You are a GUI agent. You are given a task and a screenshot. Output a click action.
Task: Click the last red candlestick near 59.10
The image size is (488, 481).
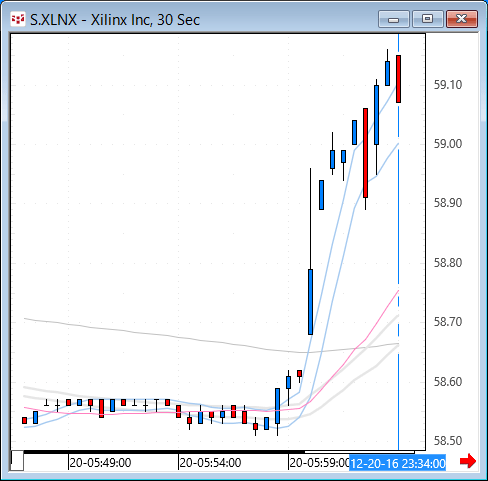pyautogui.click(x=398, y=79)
